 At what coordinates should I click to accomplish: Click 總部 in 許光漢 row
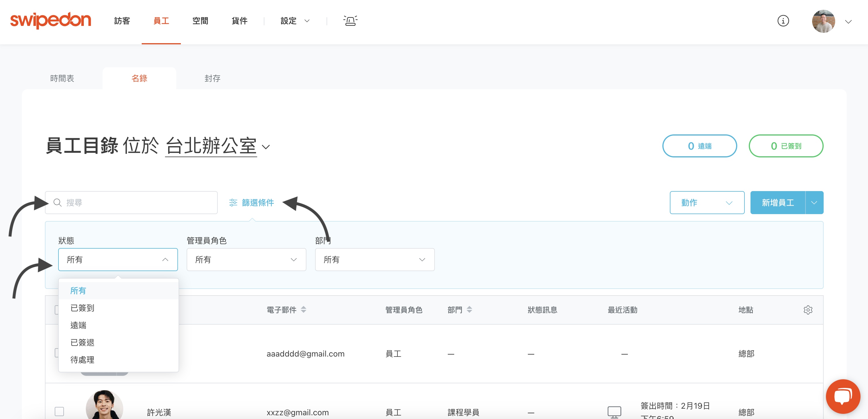click(746, 412)
